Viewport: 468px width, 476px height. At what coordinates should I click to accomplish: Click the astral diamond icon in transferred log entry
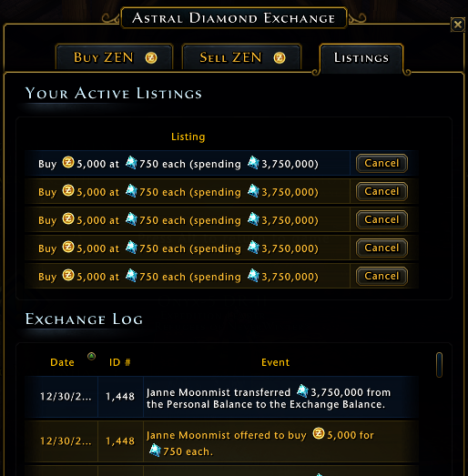tap(302, 390)
